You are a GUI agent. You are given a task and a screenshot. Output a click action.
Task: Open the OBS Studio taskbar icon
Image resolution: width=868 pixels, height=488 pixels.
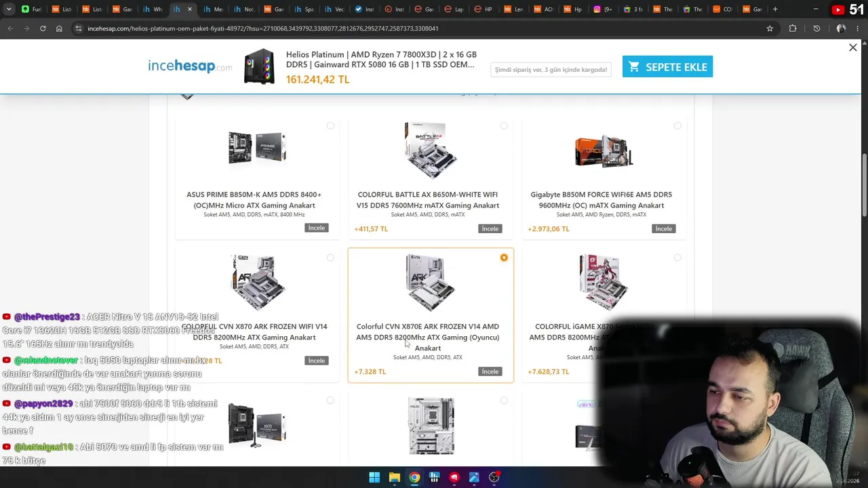pos(494,477)
